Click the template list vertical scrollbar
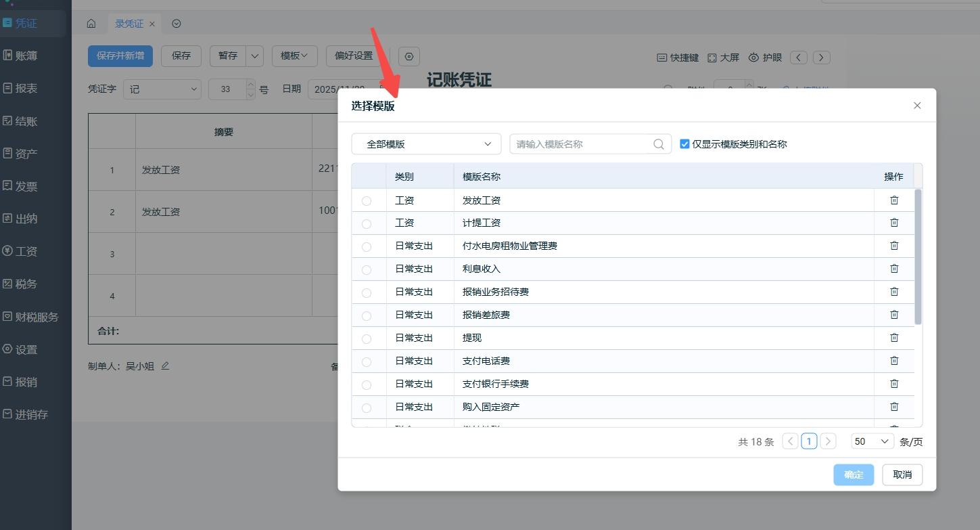 pos(918,257)
